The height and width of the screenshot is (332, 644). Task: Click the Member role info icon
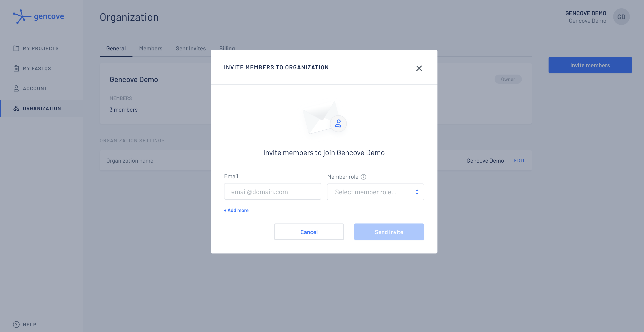363,177
